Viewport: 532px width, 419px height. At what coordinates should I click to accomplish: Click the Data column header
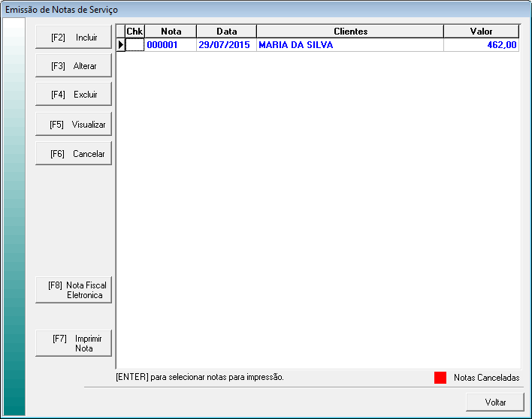click(226, 32)
